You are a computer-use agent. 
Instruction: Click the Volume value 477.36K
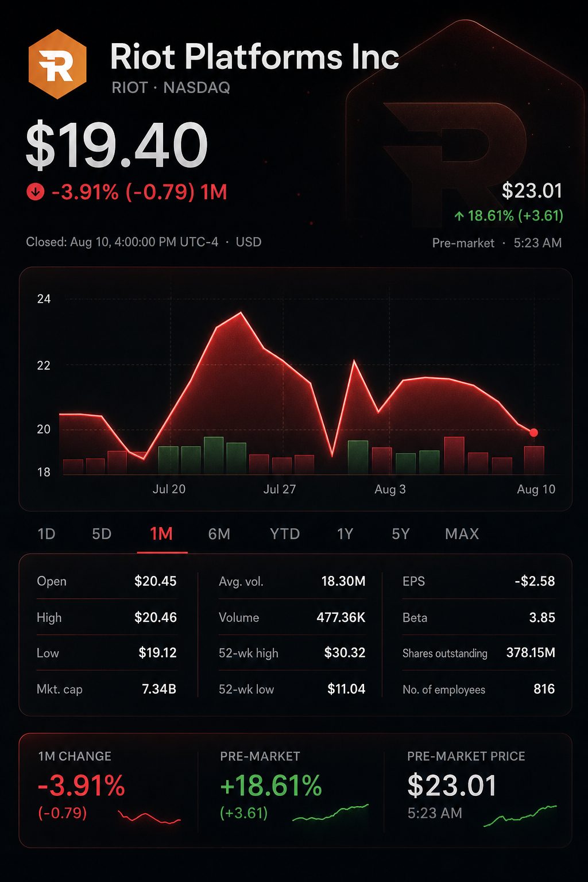click(x=341, y=617)
